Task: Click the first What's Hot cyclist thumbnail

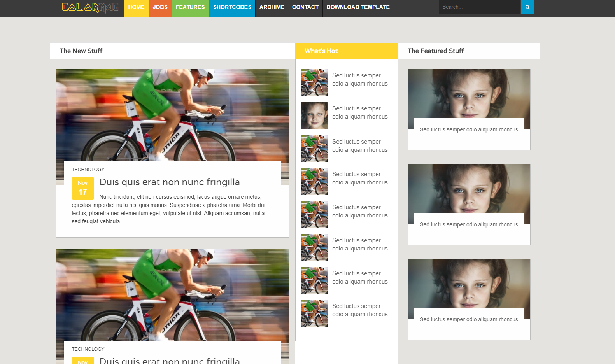Action: coord(315,83)
